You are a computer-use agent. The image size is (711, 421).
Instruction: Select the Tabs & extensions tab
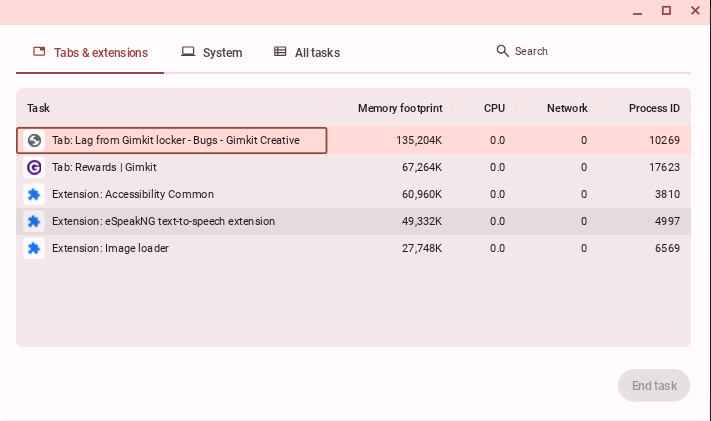click(x=90, y=52)
